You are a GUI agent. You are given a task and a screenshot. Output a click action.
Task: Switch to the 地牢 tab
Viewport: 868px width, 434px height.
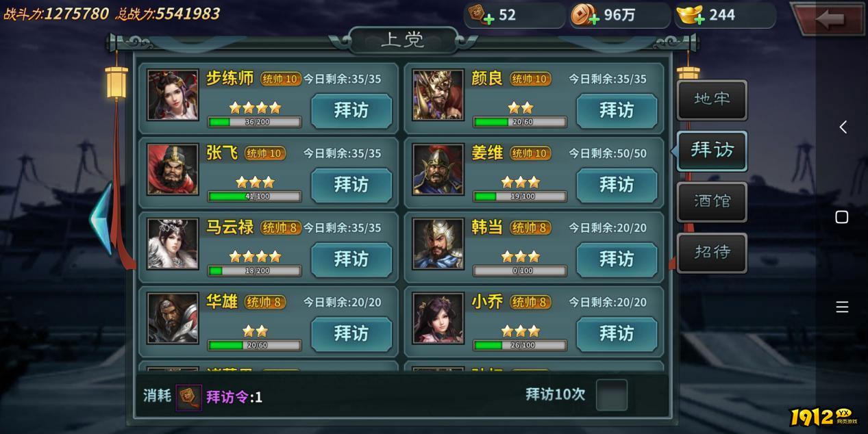712,99
